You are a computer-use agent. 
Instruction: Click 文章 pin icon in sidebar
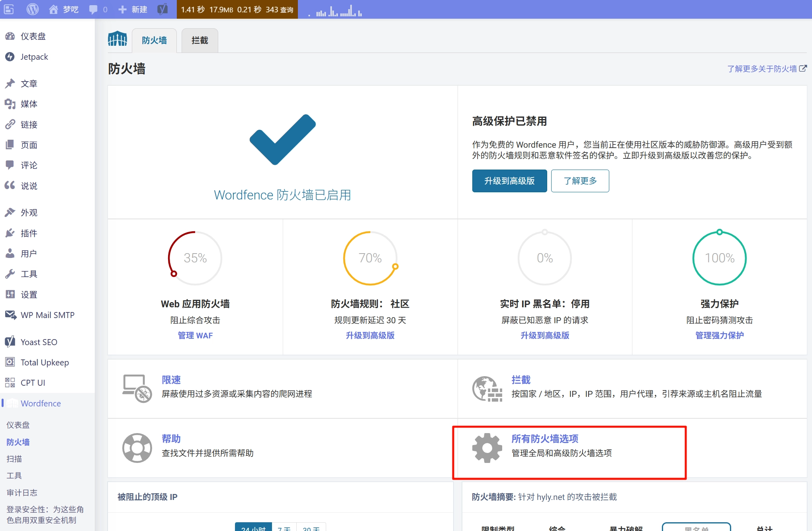pyautogui.click(x=10, y=84)
